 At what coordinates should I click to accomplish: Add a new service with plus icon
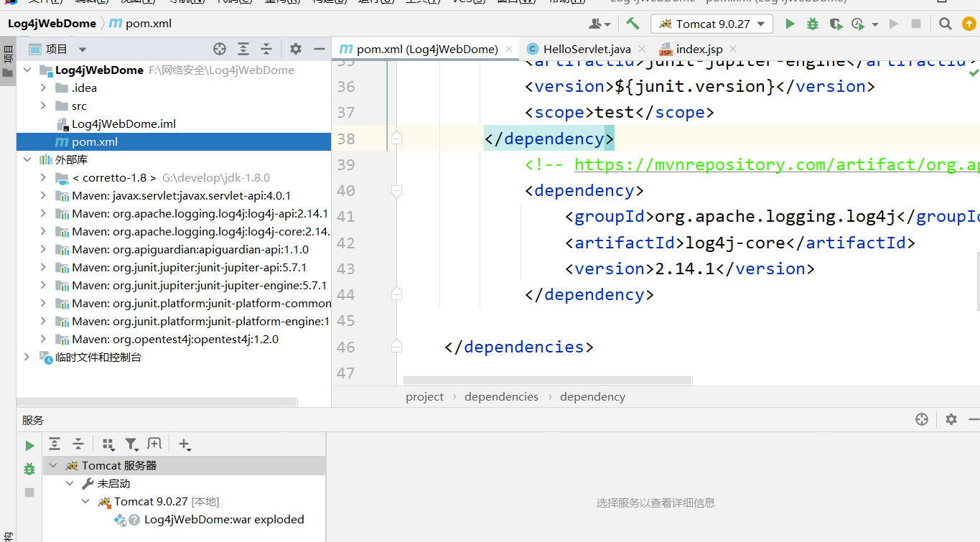point(185,444)
